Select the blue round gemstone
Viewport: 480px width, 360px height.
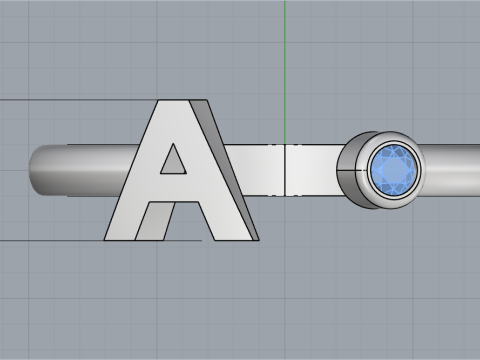394,169
